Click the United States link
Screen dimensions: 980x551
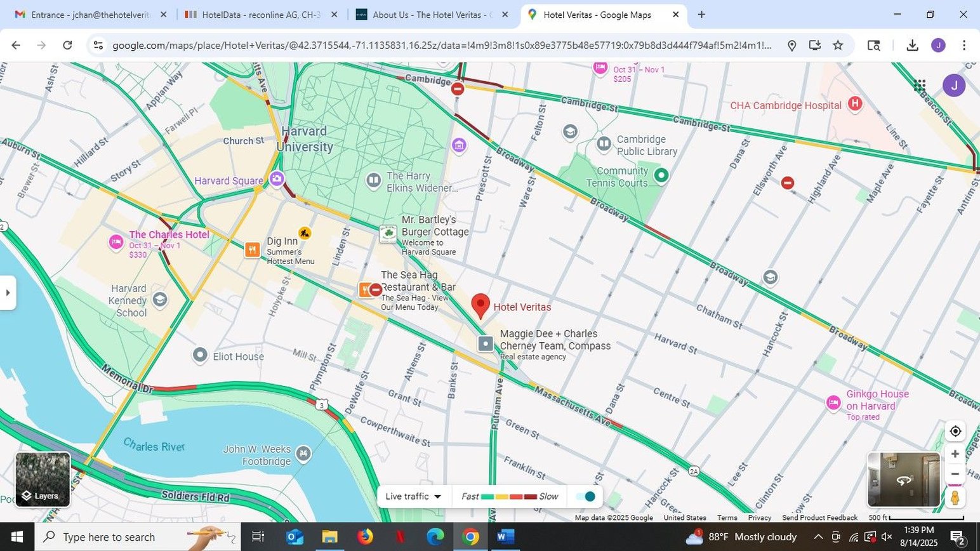tap(685, 518)
